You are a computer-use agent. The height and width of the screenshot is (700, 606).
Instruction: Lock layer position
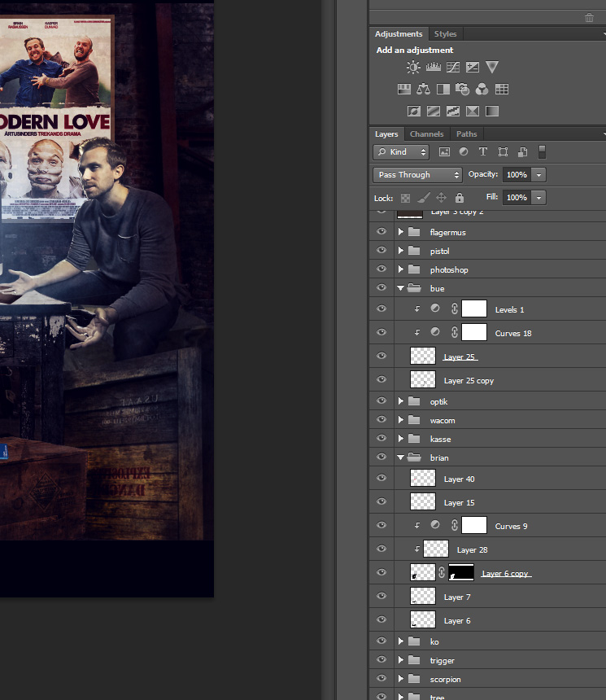tap(442, 197)
